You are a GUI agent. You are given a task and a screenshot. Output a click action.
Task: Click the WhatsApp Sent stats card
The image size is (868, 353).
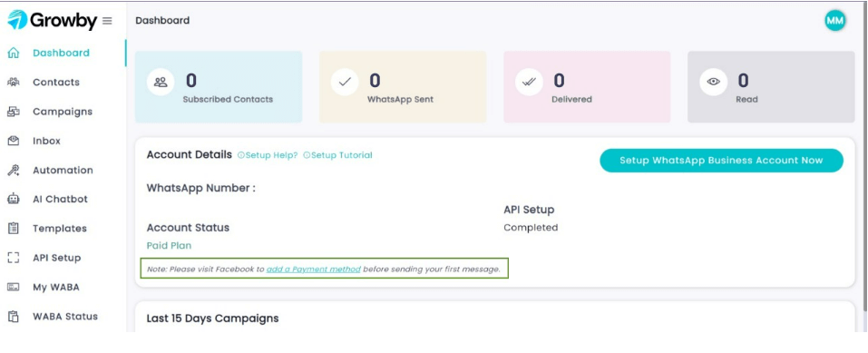click(x=403, y=87)
